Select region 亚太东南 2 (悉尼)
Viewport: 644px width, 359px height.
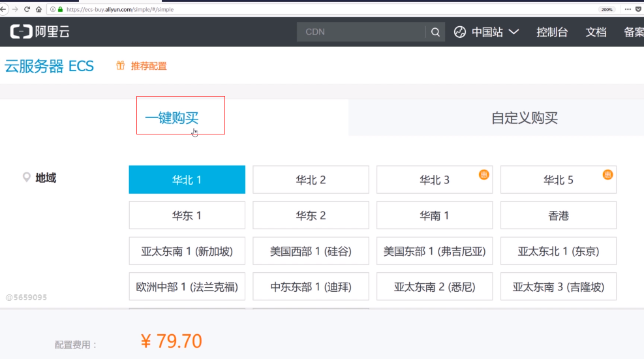coord(435,287)
